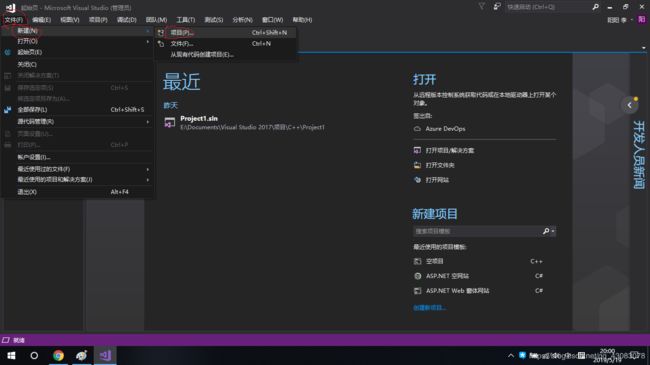This screenshot has width=650, height=365.
Task: Open the send feedback icon
Action: click(x=497, y=7)
